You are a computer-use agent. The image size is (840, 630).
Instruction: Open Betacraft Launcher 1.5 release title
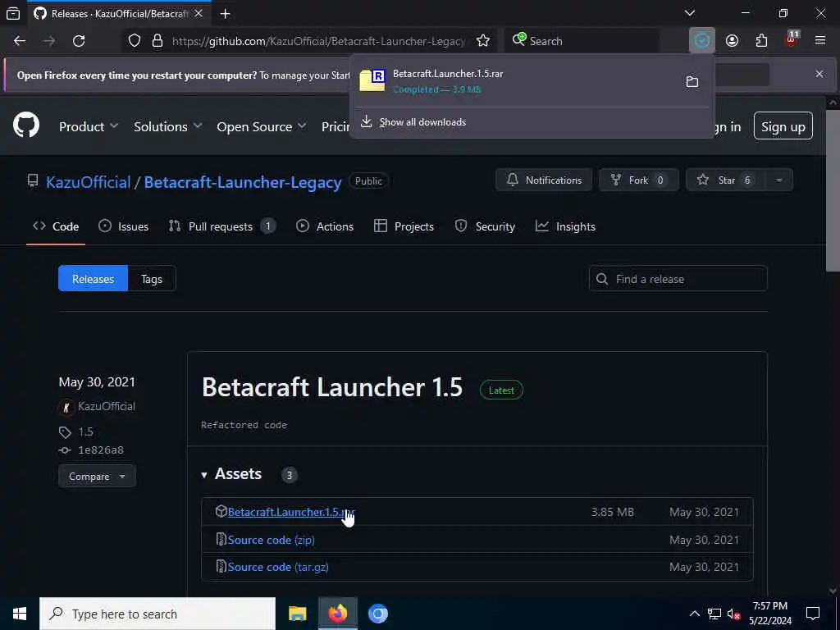point(331,387)
